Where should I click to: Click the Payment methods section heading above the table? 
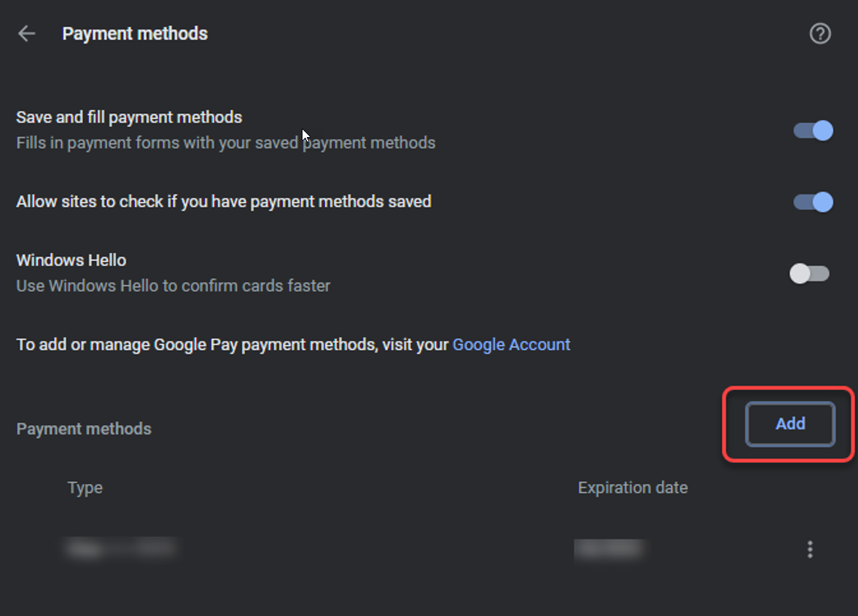coord(84,429)
